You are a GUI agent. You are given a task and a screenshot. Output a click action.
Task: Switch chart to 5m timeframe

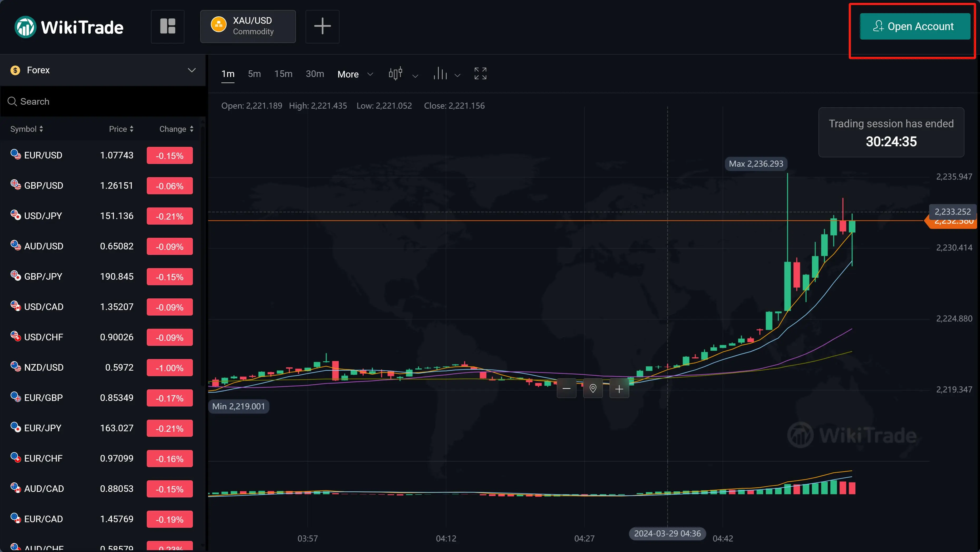tap(255, 74)
